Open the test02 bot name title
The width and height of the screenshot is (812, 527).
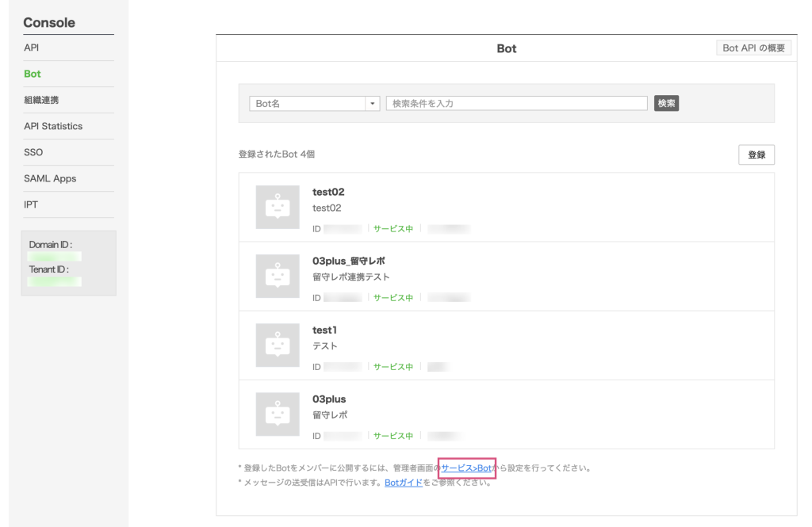click(x=328, y=192)
